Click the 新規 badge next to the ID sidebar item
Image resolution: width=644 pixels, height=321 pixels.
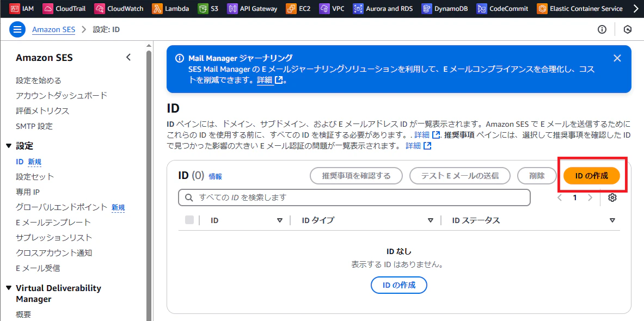(34, 162)
